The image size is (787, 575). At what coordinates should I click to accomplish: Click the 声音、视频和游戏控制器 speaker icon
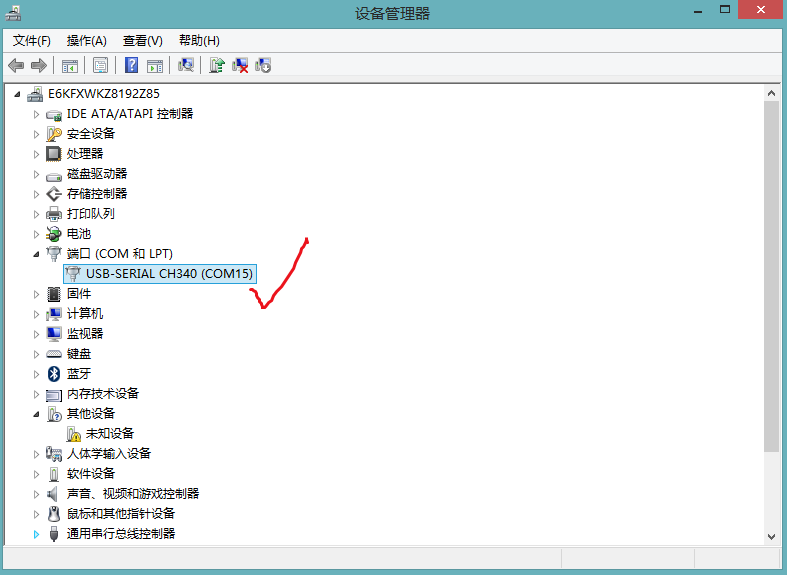[x=53, y=494]
